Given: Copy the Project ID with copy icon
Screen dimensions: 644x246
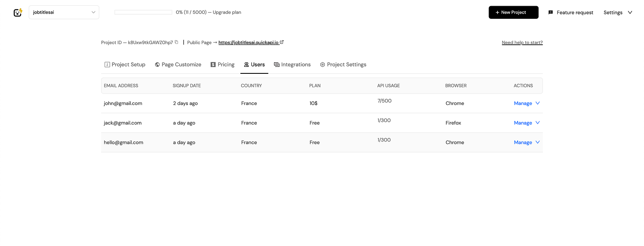Looking at the screenshot, I should pyautogui.click(x=176, y=42).
